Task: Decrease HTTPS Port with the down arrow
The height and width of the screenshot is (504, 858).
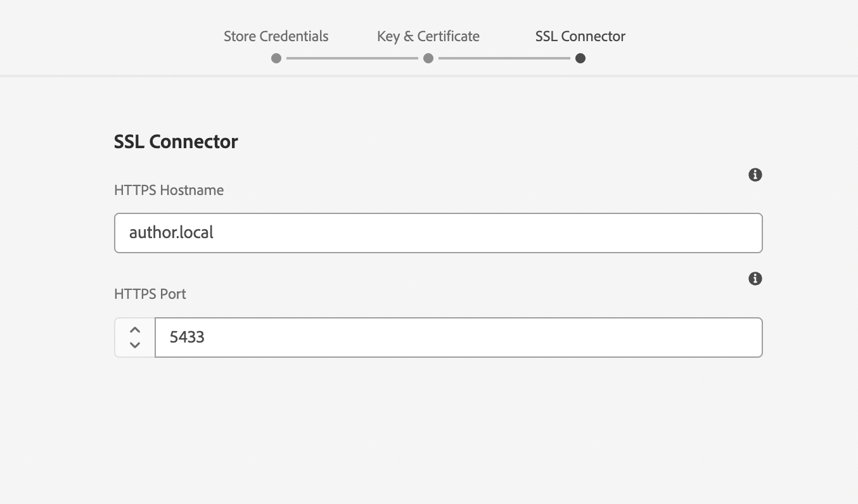Action: pyautogui.click(x=134, y=345)
